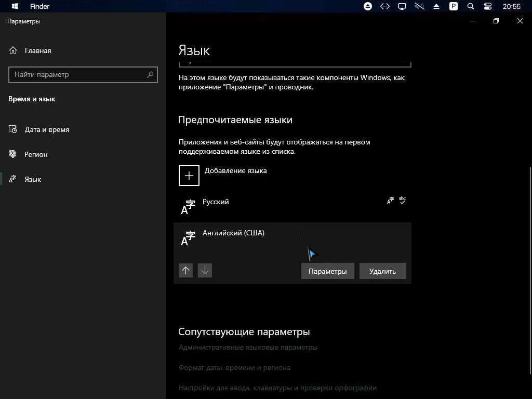Open Регион section
Viewport: 532px width, 399px height.
tap(36, 154)
